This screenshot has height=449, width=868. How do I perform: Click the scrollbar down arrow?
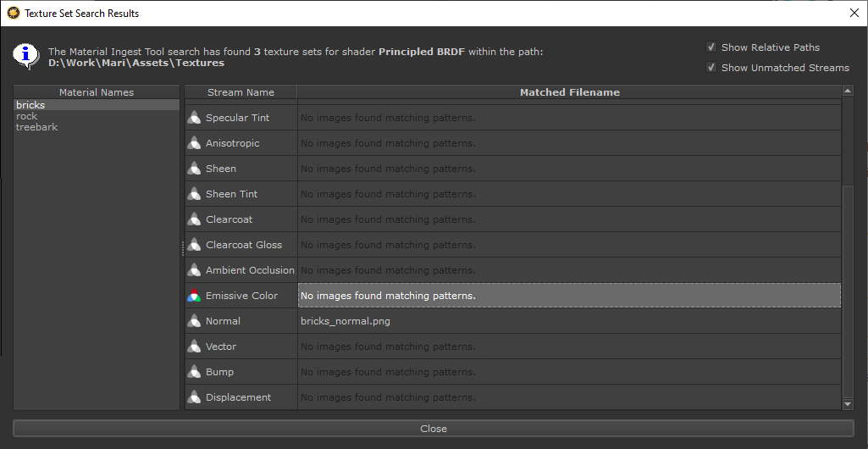[x=848, y=405]
